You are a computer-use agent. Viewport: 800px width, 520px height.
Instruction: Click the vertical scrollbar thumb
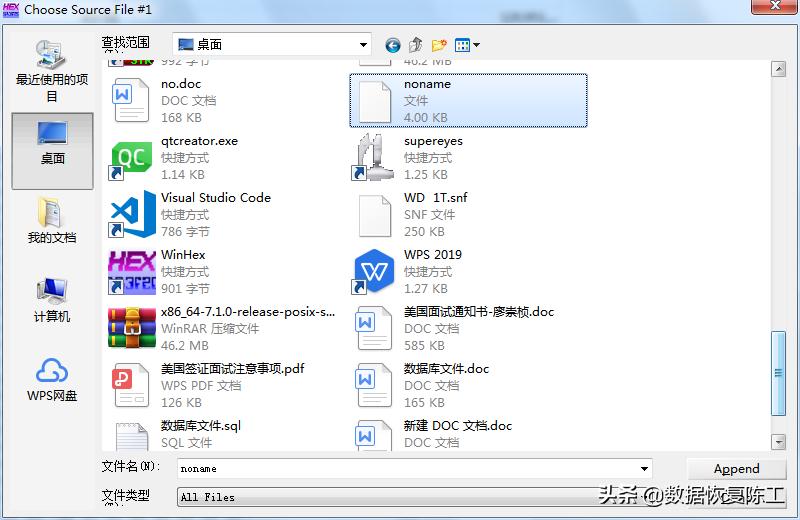778,373
